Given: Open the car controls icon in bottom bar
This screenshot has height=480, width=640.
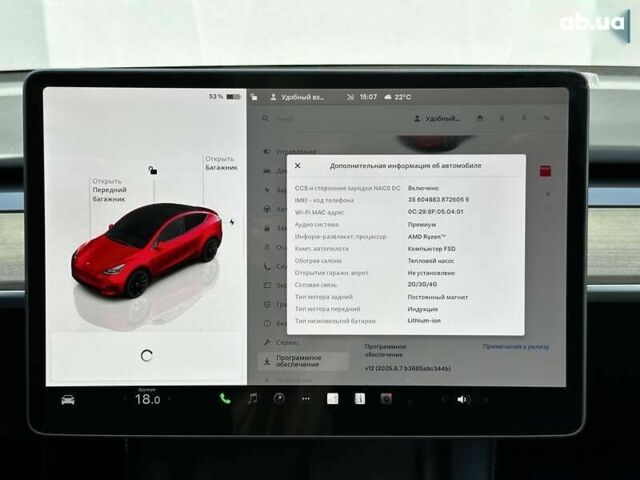Looking at the screenshot, I should tap(68, 400).
